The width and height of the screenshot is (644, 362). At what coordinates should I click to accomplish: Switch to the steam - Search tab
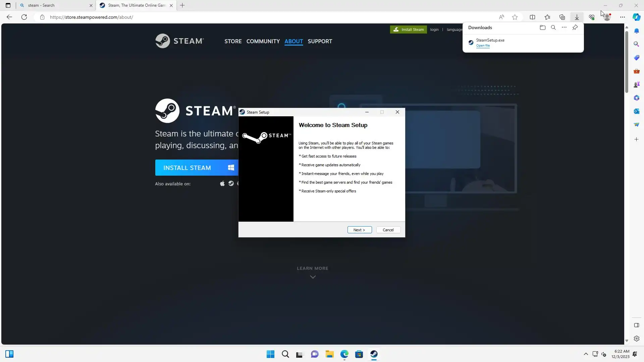[x=54, y=5]
